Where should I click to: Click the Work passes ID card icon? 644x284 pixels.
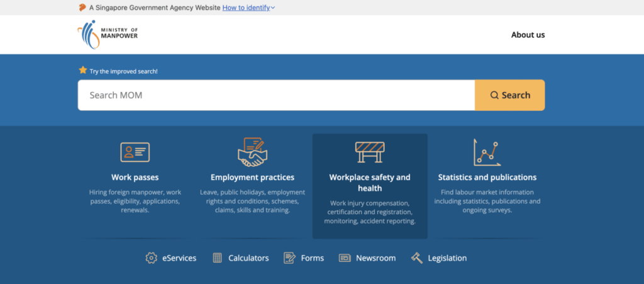pos(135,152)
